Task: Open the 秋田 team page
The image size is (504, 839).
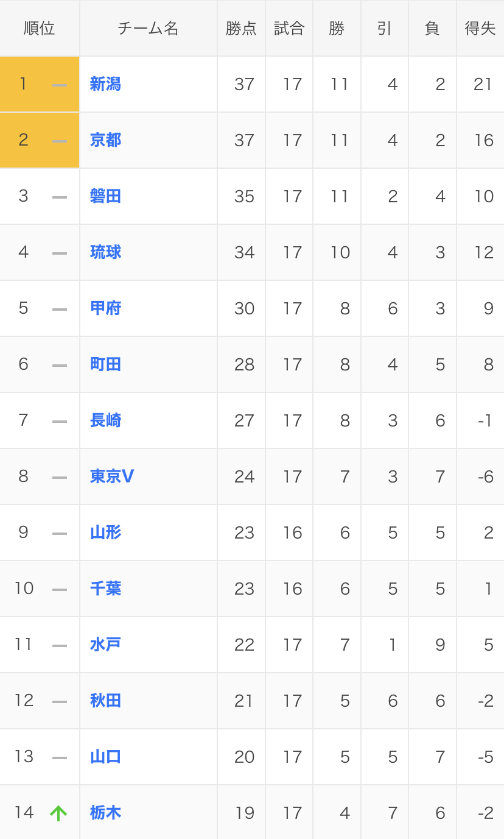Action: click(105, 701)
